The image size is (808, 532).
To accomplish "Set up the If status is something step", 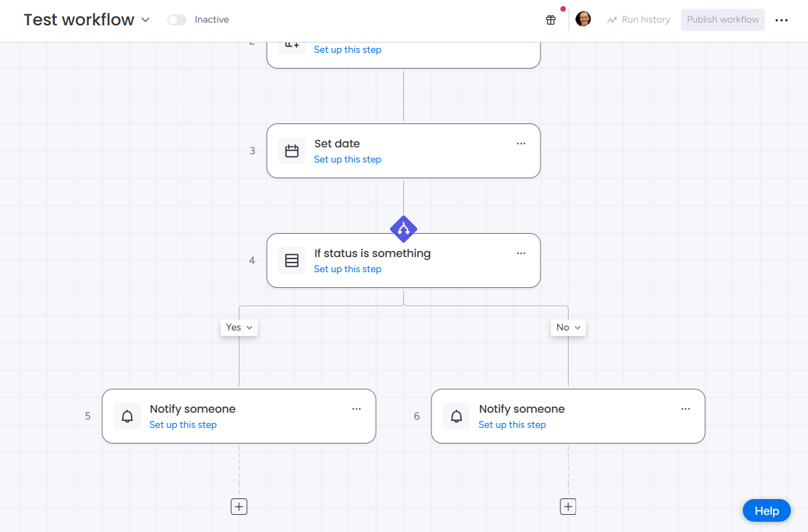I will (347, 269).
